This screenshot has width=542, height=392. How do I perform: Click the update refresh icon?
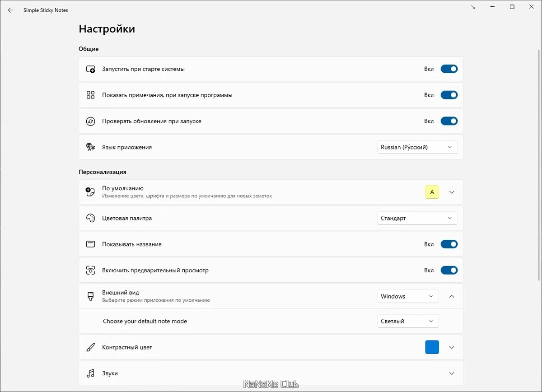91,121
